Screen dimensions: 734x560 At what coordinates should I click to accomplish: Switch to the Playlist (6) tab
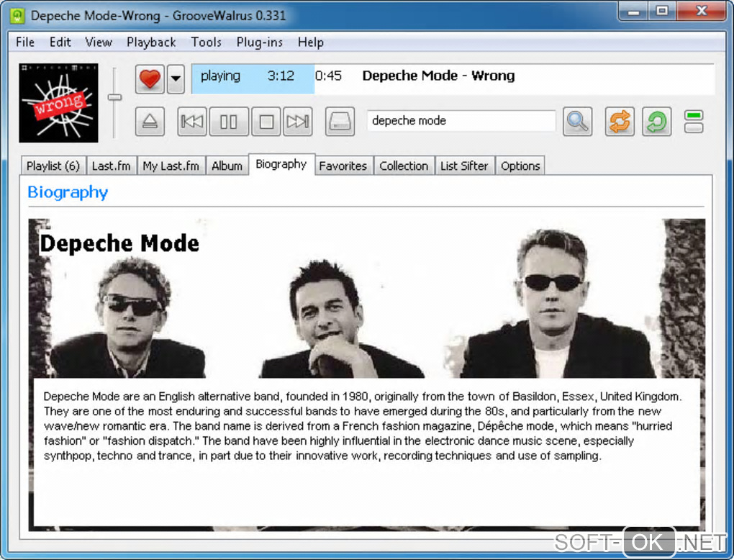point(53,166)
